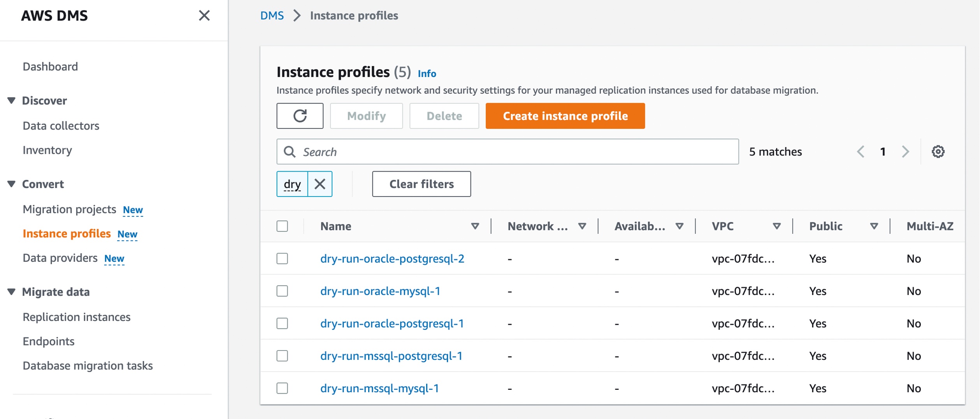The height and width of the screenshot is (419, 980).
Task: Collapse the Convert section
Action: [11, 184]
